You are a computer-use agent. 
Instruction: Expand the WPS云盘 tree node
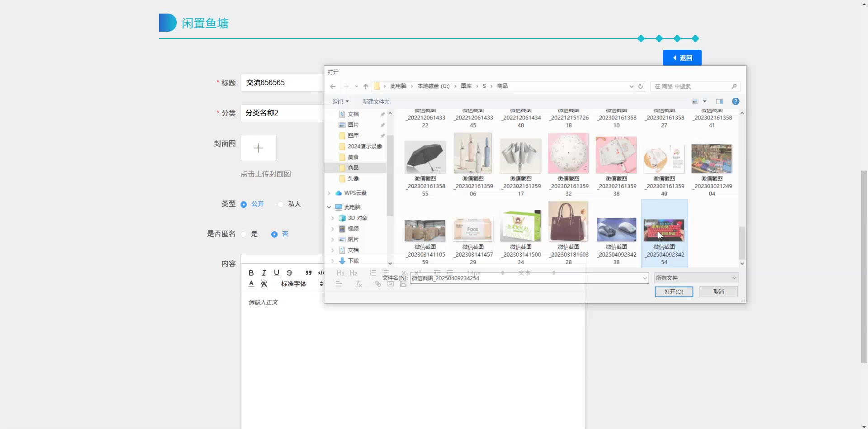pos(329,193)
